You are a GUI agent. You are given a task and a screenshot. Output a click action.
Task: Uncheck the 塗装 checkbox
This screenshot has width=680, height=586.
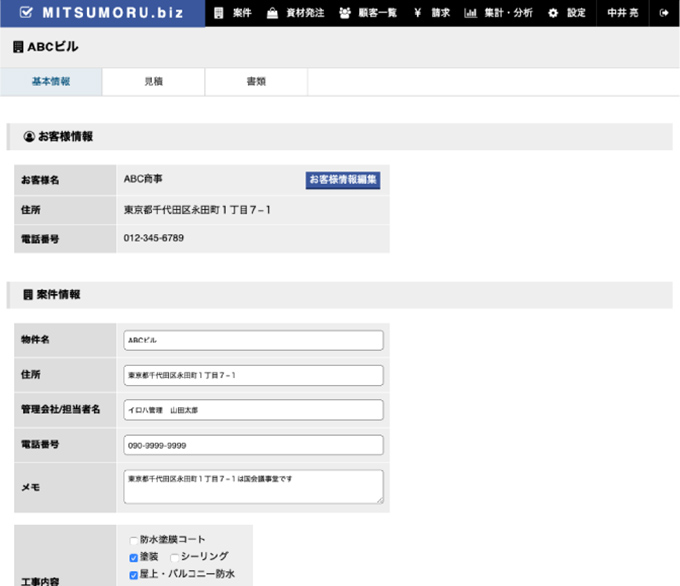(x=134, y=557)
